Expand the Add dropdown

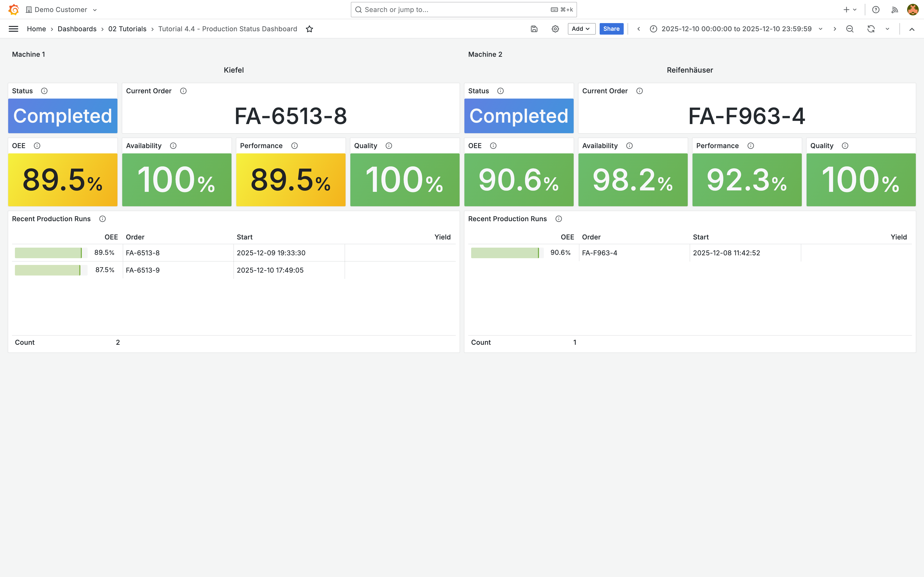coord(581,29)
